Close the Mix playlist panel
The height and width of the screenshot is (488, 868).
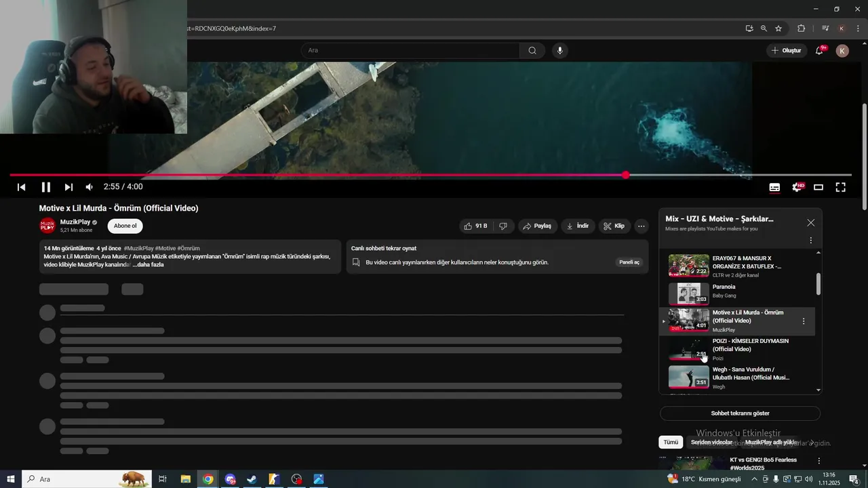click(x=810, y=222)
